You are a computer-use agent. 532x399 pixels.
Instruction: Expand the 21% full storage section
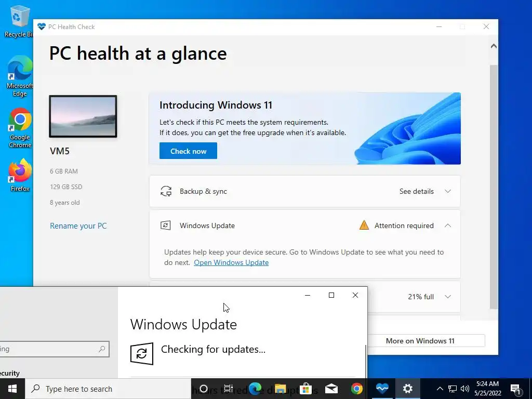(448, 297)
